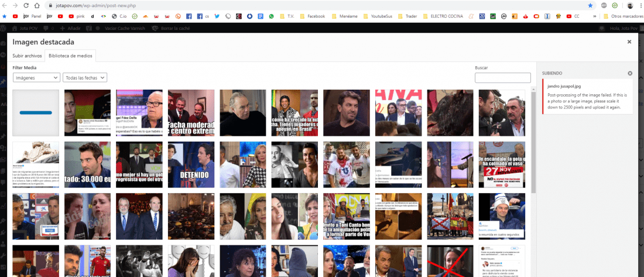Open the Twitter bird bookmark
Viewport: 644px width, 277px height.
click(217, 16)
